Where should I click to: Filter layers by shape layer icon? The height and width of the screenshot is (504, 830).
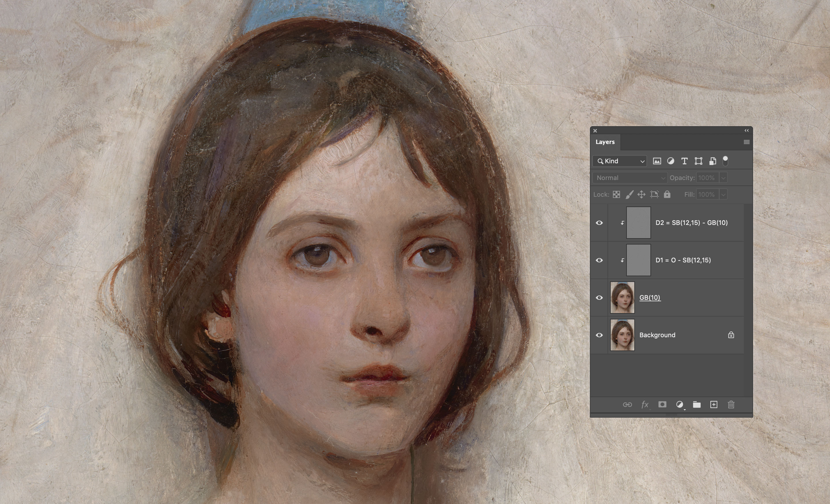pos(698,161)
